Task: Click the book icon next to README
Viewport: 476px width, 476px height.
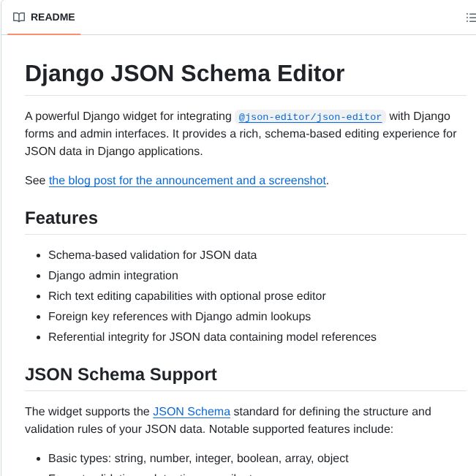Action: point(19,18)
